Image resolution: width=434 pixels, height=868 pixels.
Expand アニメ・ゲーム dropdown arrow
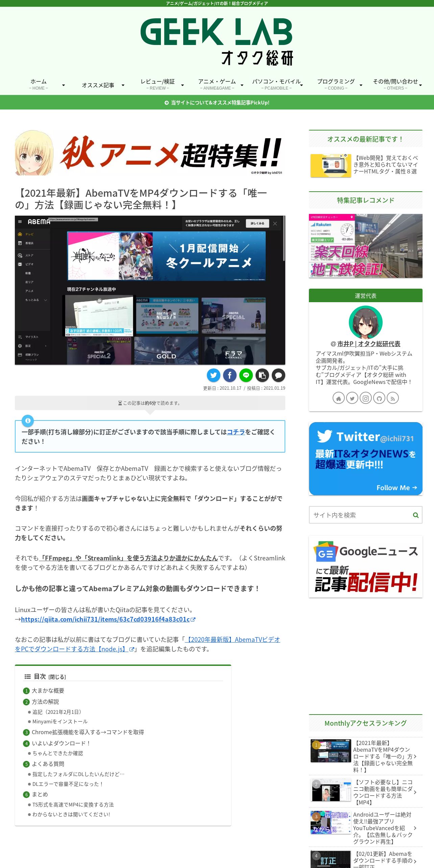pos(242,85)
